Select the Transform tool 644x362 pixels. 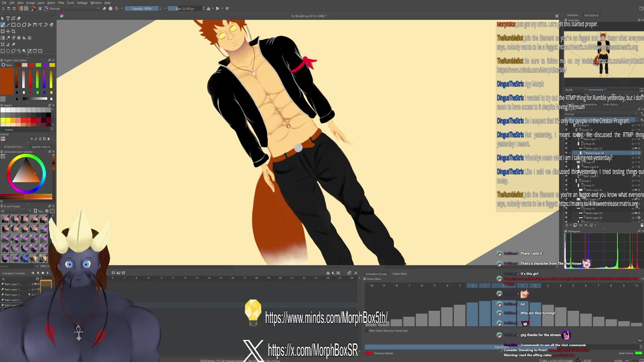tap(3, 31)
